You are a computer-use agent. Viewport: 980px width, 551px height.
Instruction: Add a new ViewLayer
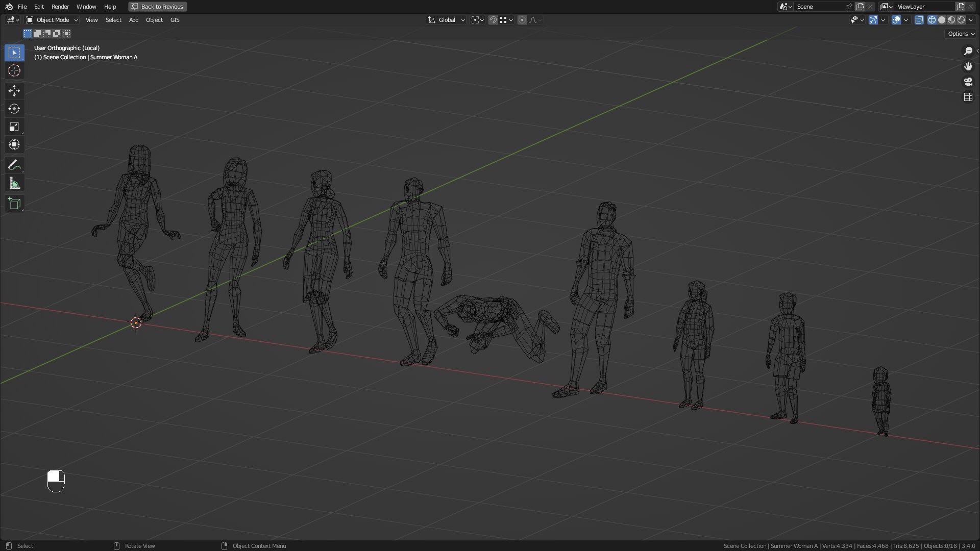[961, 7]
